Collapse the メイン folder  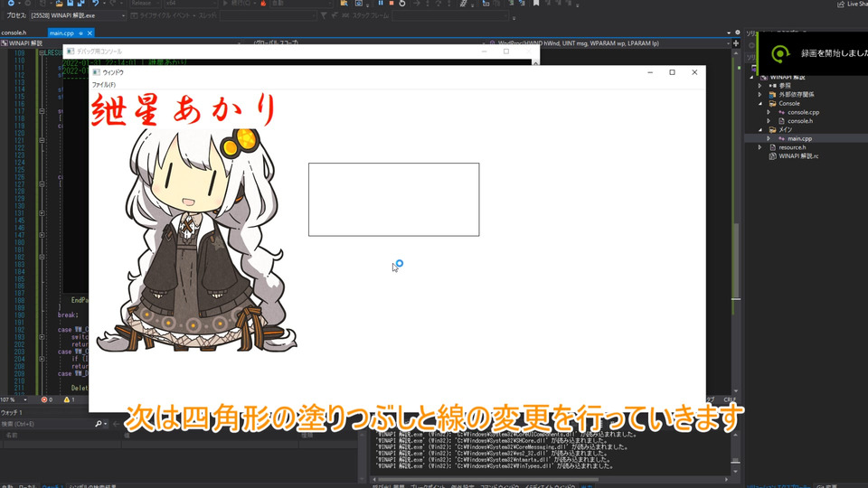point(760,130)
